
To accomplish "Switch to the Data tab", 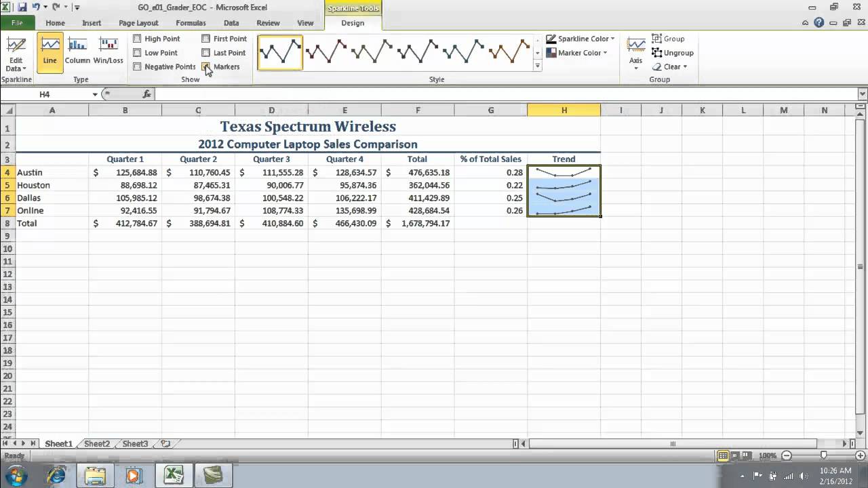I will (x=231, y=23).
